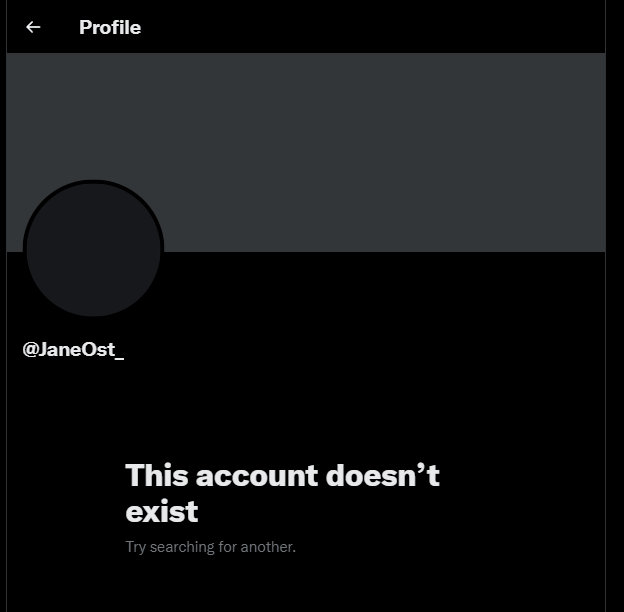624x612 pixels.
Task: Click the word "account" in error heading
Action: click(257, 476)
